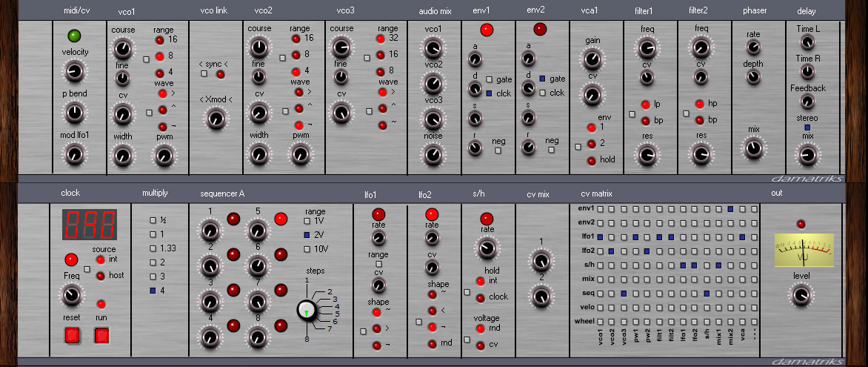Click the Xmod knob

coord(216,118)
